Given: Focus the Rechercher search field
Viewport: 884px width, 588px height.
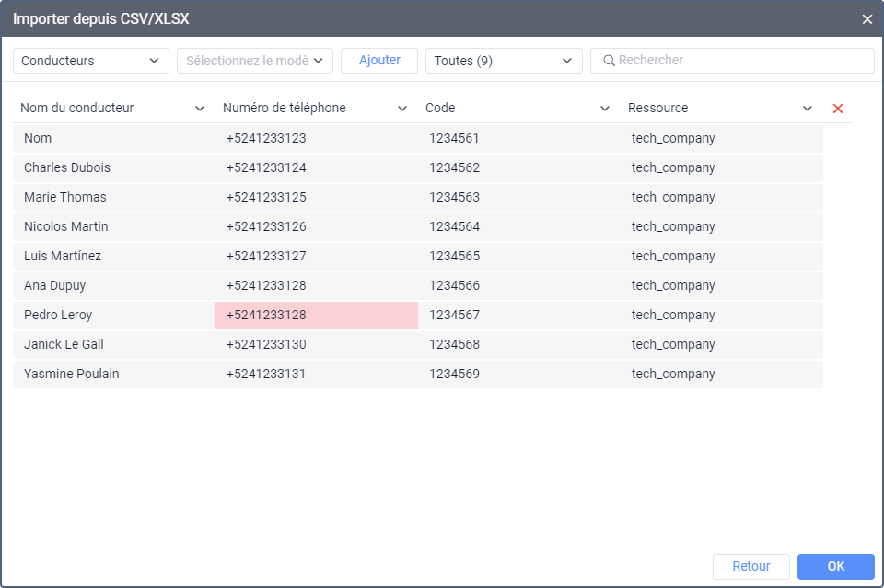Looking at the screenshot, I should click(x=732, y=60).
